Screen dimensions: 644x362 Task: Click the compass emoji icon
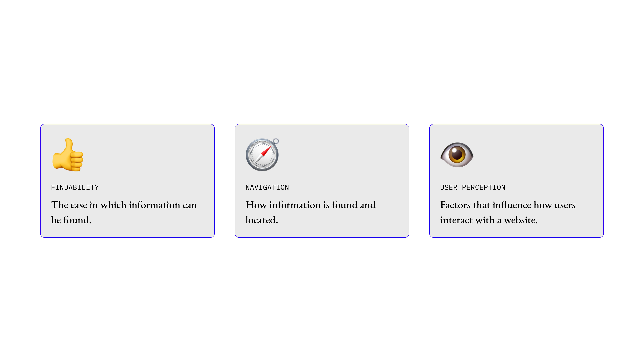click(262, 155)
